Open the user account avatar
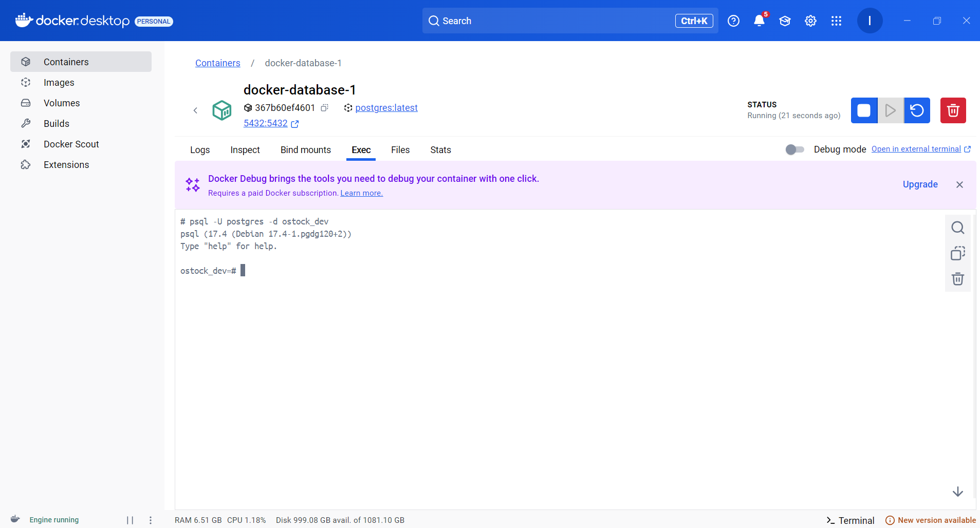 (x=870, y=21)
